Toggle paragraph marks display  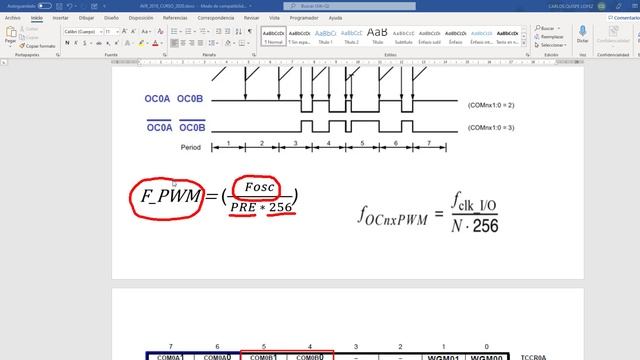pyautogui.click(x=250, y=31)
